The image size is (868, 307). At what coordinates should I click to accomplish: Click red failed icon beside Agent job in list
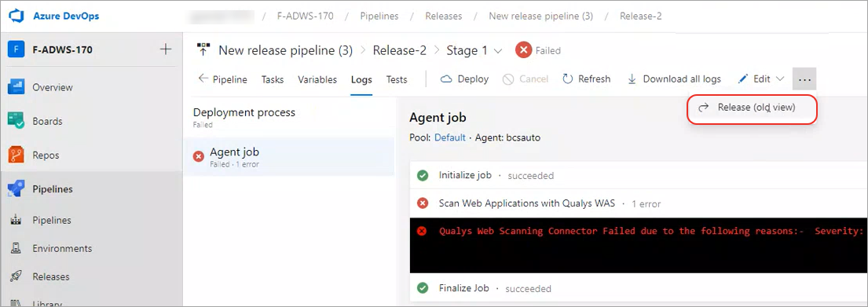click(x=198, y=156)
